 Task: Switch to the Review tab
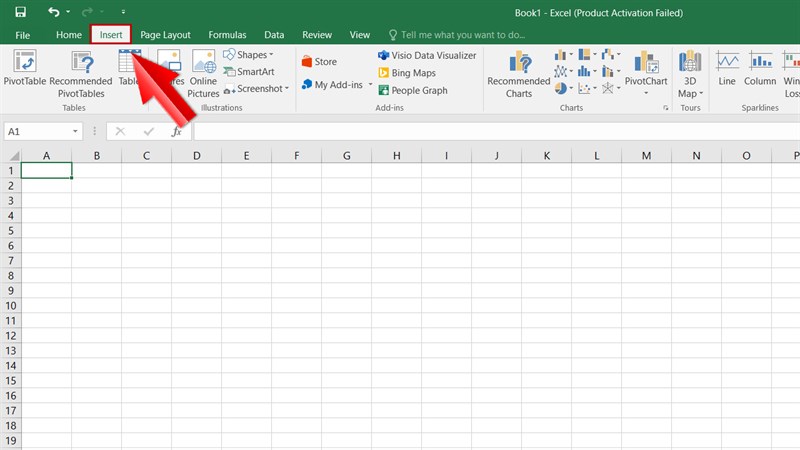coord(317,35)
